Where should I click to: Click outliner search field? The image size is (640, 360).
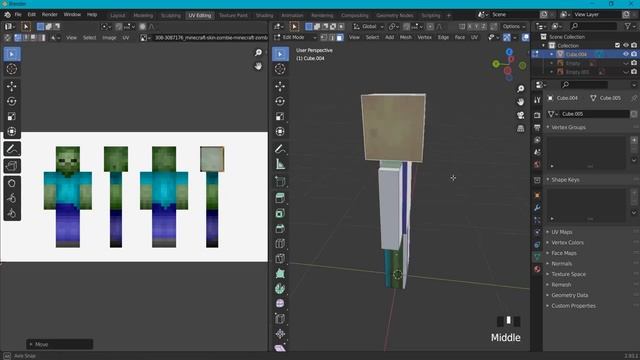pos(593,27)
